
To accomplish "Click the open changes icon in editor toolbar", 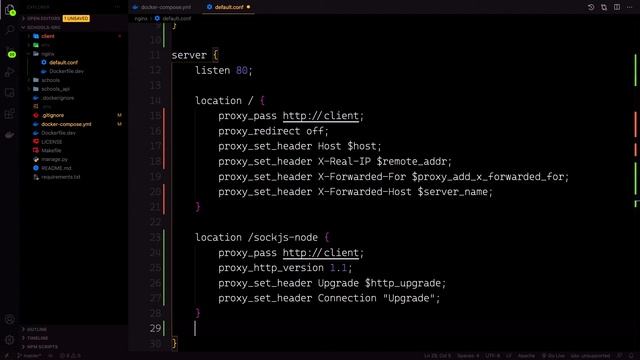I will [x=604, y=7].
